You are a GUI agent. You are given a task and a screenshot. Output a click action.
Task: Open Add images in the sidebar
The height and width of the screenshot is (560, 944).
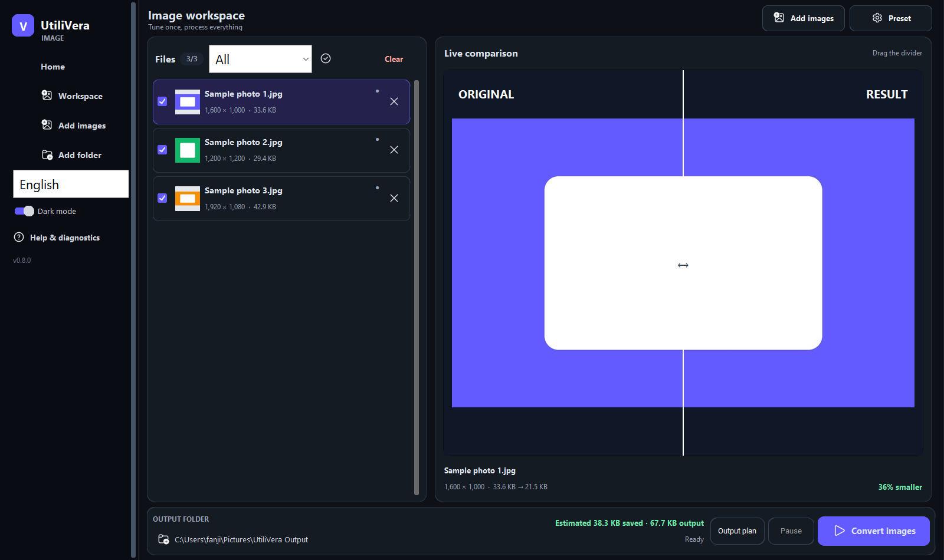(x=73, y=126)
